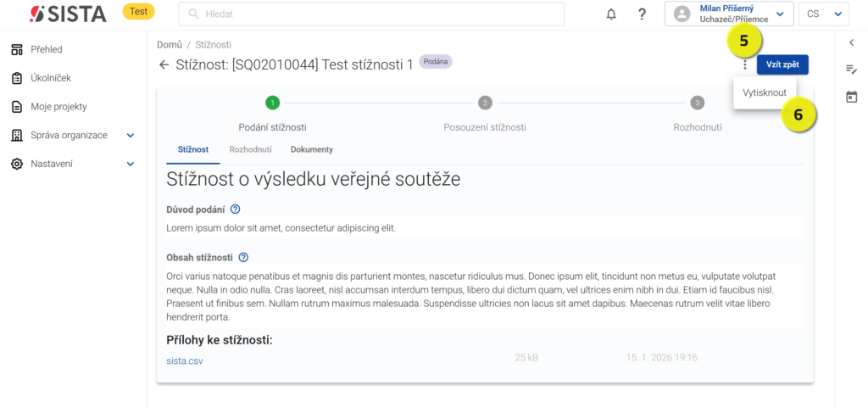Expand the Správa organizace sidebar section
868x408 pixels.
point(131,136)
